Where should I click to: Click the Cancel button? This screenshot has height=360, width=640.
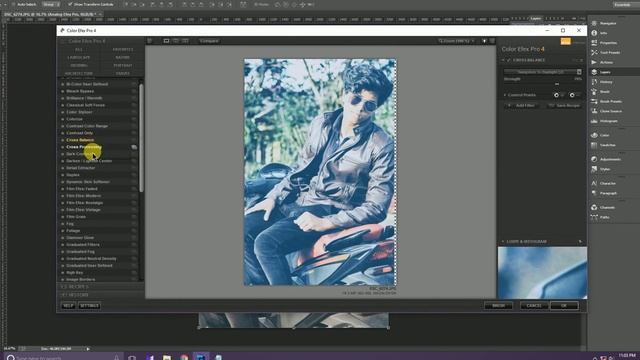[x=534, y=306]
